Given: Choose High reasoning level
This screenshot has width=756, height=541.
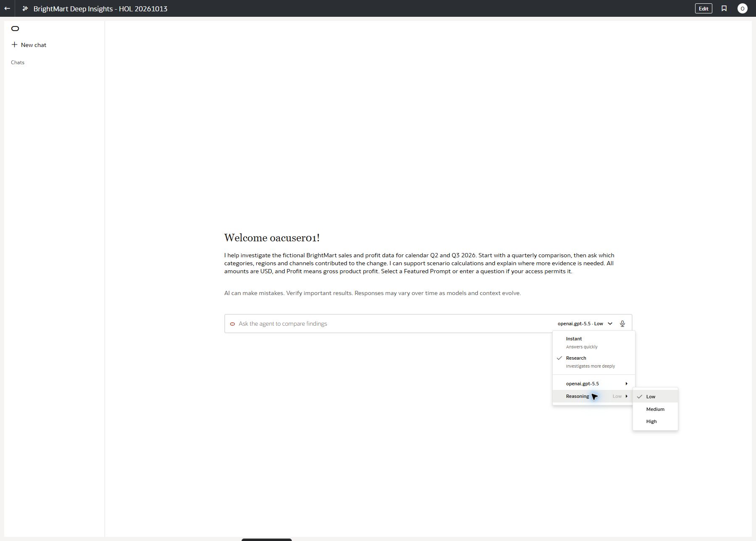Looking at the screenshot, I should pos(655,421).
